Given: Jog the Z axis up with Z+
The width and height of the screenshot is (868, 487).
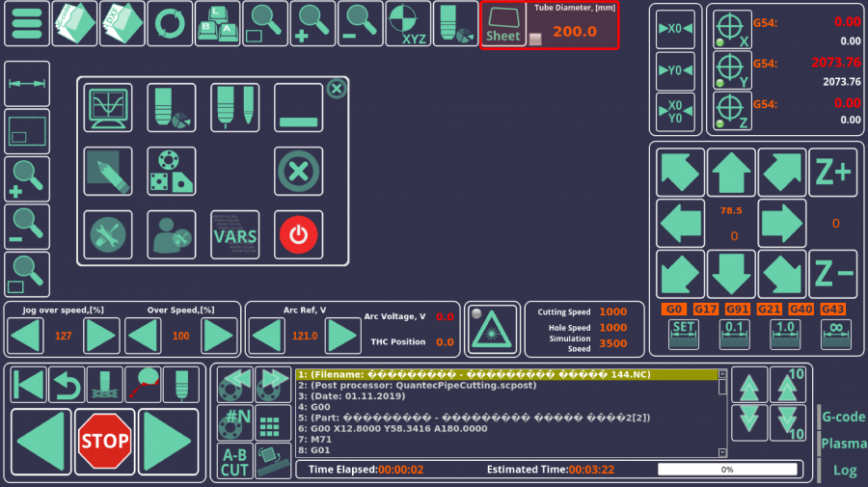Looking at the screenshot, I should (832, 172).
